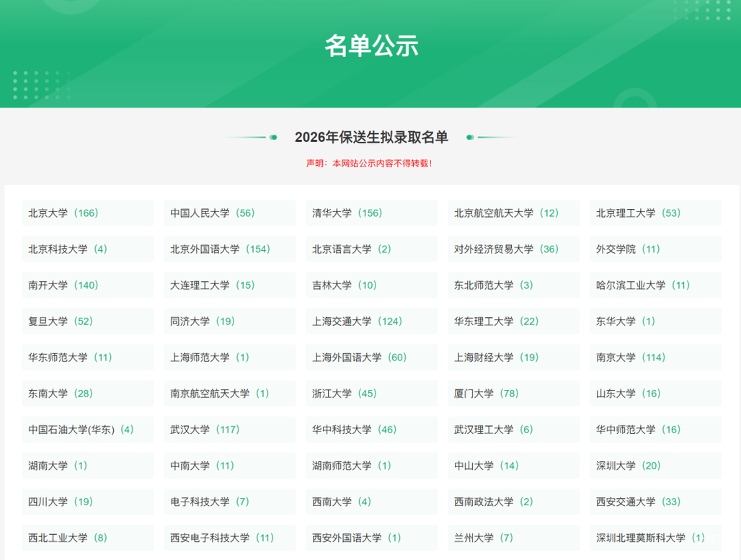Viewport: 741px width, 560px height.
Task: Click the 2026年保送生拟录取名单 heading
Action: (x=371, y=137)
